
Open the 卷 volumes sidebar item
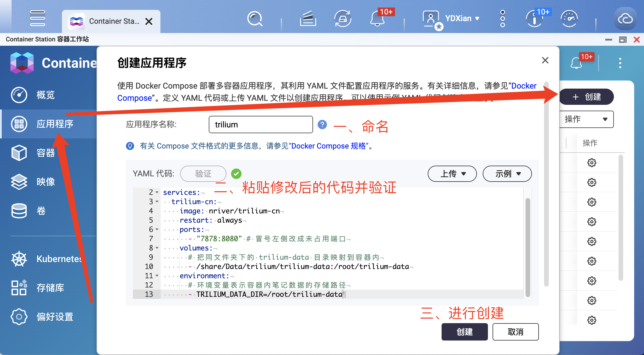coord(48,211)
